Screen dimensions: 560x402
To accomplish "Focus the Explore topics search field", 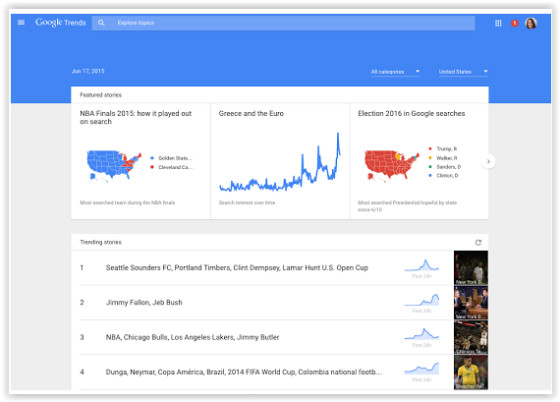I will 283,23.
